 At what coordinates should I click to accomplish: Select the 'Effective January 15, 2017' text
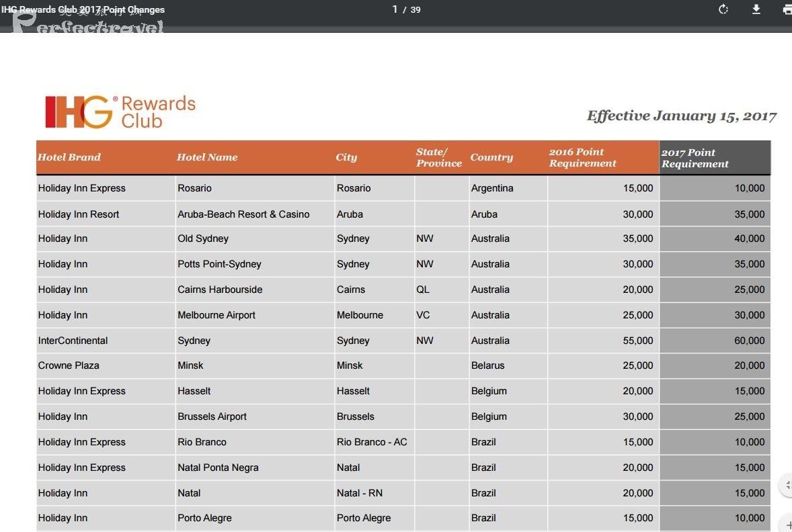[x=681, y=116]
